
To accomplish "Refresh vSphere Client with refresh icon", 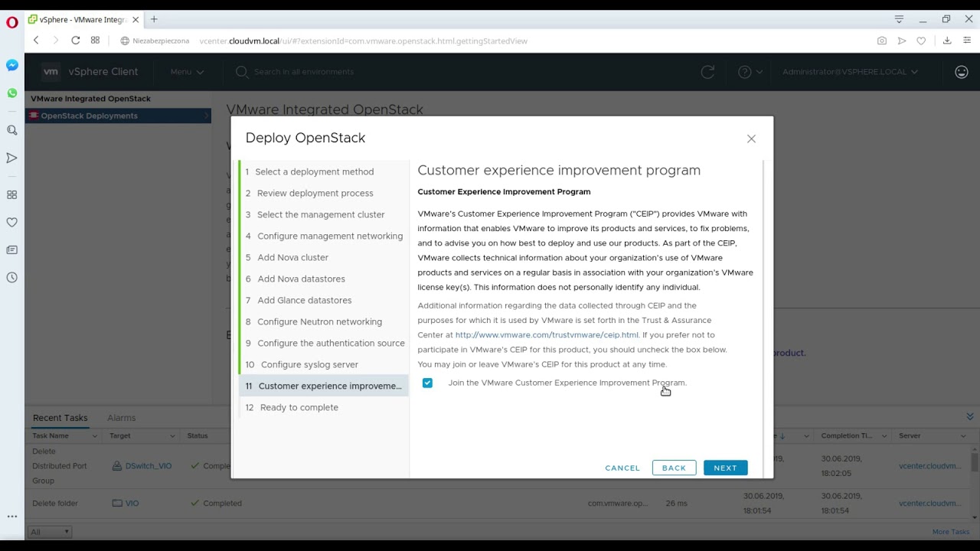I will pos(707,72).
